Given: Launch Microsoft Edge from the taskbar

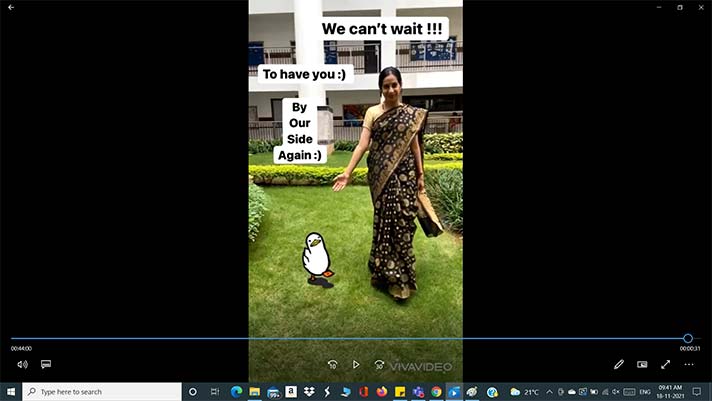Looking at the screenshot, I should pyautogui.click(x=237, y=392).
